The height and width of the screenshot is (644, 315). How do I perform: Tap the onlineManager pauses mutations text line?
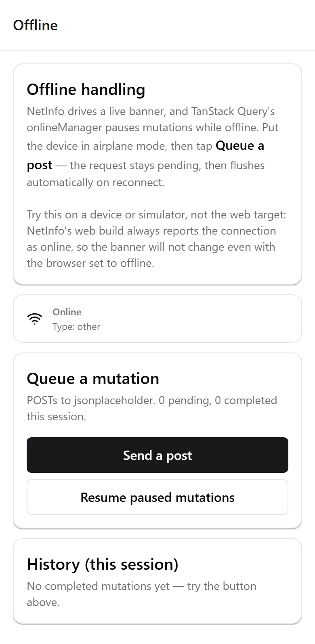[x=153, y=128]
